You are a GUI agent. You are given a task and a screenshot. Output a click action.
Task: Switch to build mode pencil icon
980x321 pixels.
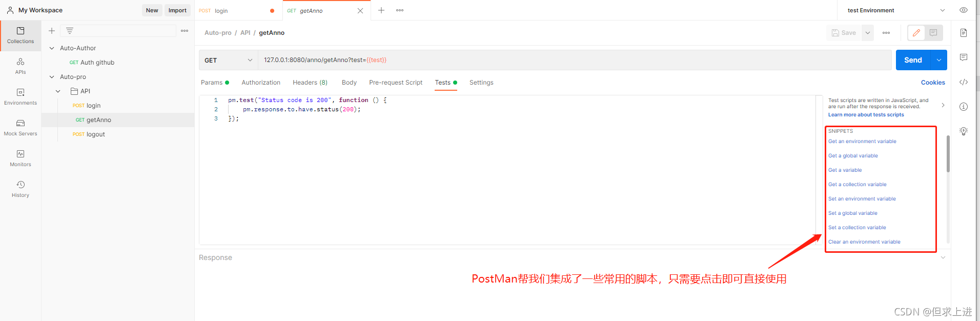(x=916, y=33)
